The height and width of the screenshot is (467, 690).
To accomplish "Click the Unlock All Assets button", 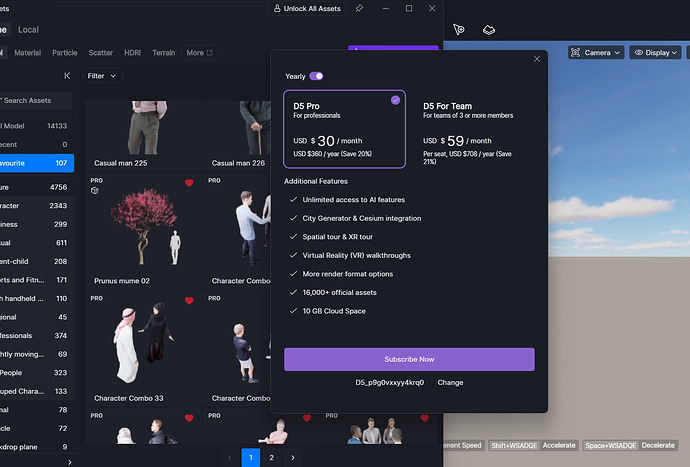I will [307, 8].
